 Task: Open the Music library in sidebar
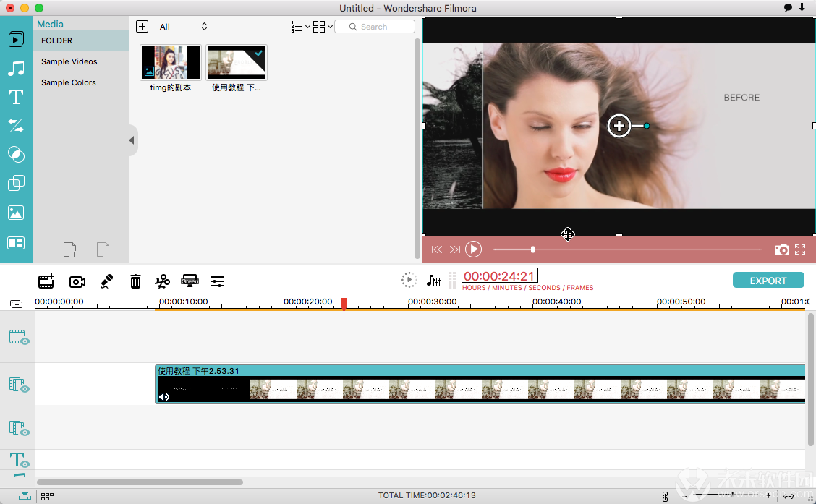(x=16, y=68)
